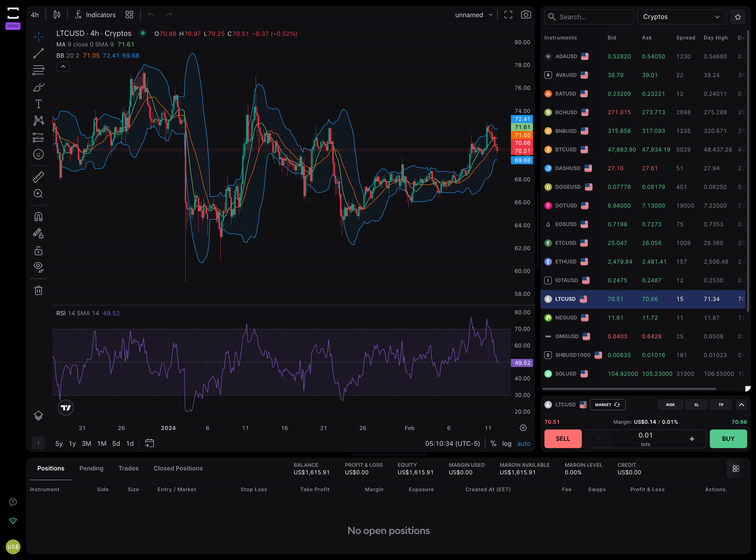756x560 pixels.
Task: Select the trend line drawing tool
Action: [38, 53]
